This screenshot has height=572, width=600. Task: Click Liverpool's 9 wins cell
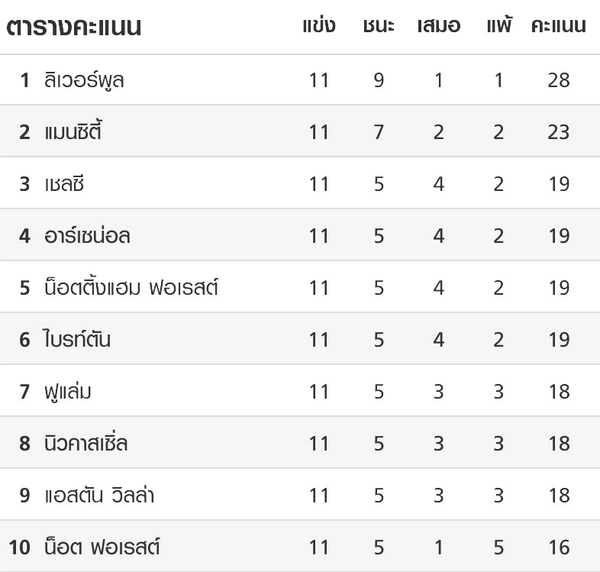click(x=378, y=80)
